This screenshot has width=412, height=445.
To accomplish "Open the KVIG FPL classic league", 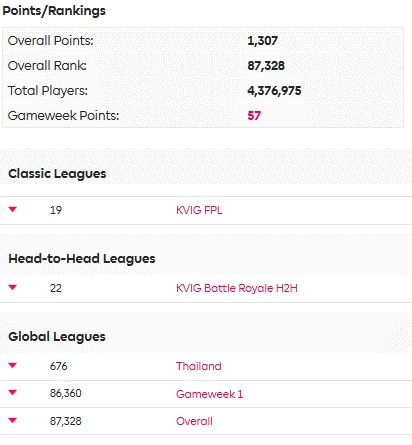I will click(x=199, y=210).
